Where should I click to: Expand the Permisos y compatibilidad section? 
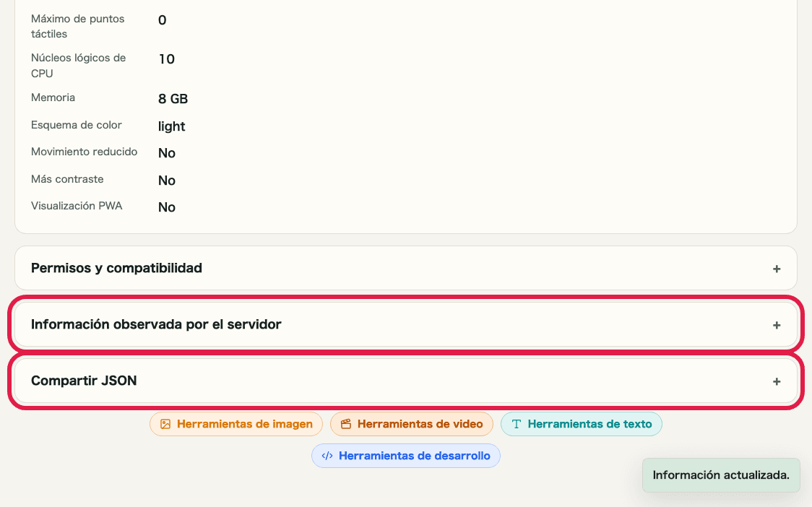coord(405,268)
